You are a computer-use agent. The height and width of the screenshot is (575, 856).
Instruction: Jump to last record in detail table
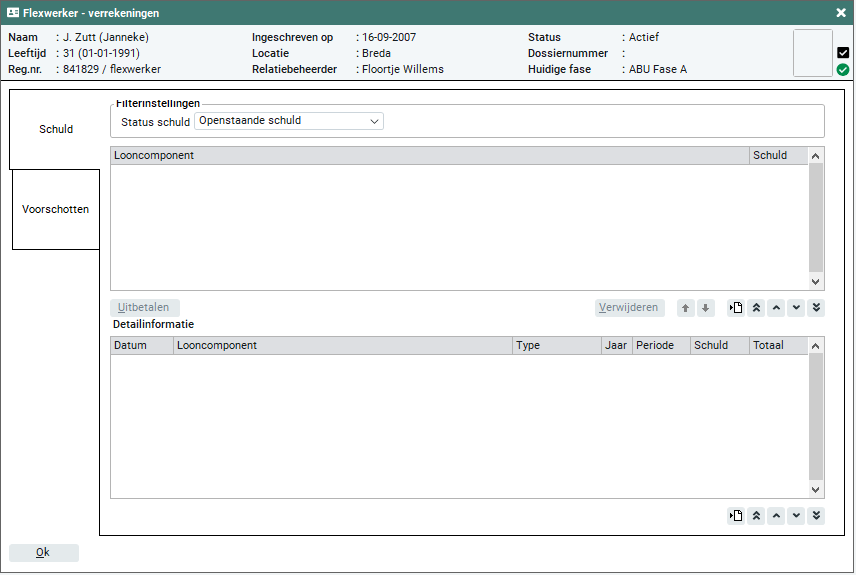[816, 516]
